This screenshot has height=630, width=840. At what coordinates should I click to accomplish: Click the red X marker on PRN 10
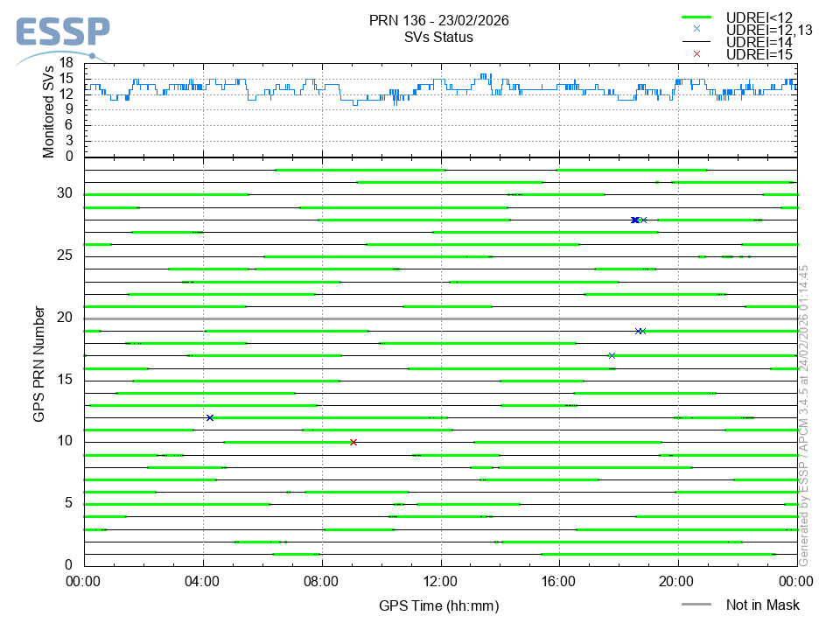(x=353, y=443)
